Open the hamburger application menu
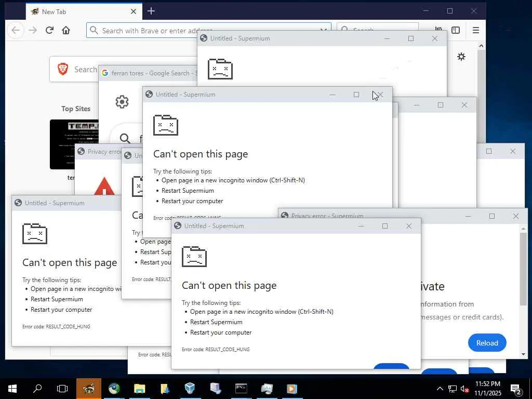The image size is (532, 399). [x=476, y=30]
